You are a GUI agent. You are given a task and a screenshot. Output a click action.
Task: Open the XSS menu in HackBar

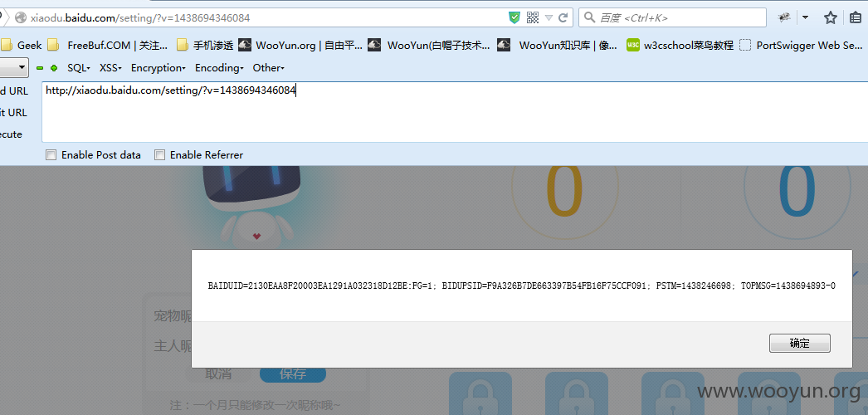point(110,68)
